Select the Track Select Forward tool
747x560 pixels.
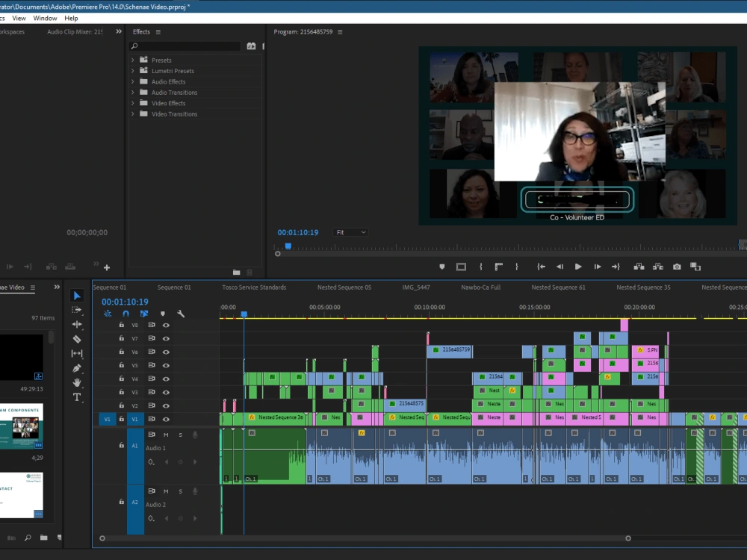click(77, 310)
